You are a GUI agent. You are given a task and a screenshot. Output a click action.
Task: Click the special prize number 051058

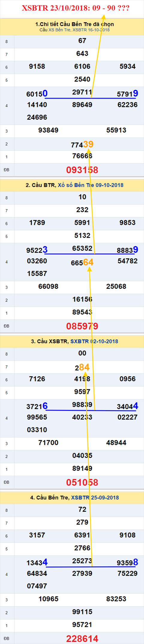point(82,483)
